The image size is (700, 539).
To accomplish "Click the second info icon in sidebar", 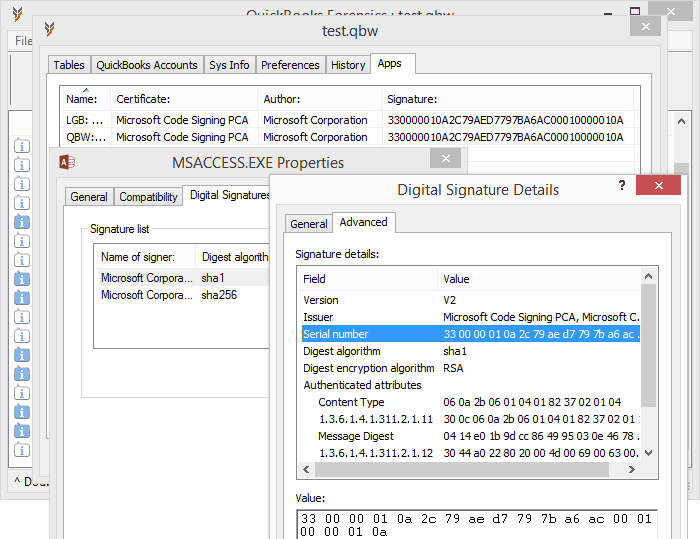I will coord(22,165).
